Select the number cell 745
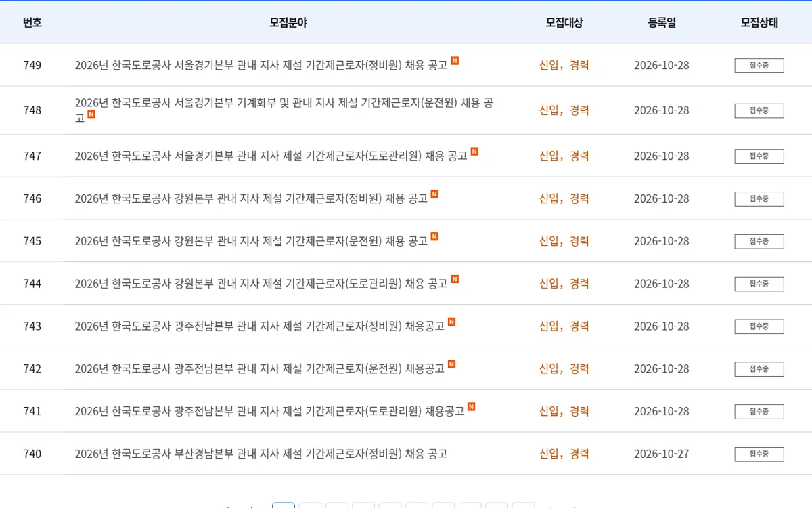 [x=32, y=241]
